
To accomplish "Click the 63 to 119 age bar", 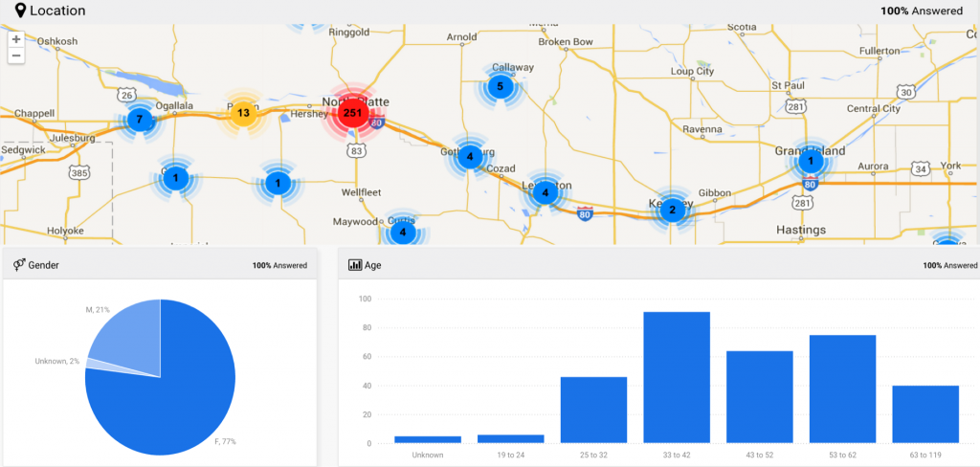I will (924, 413).
